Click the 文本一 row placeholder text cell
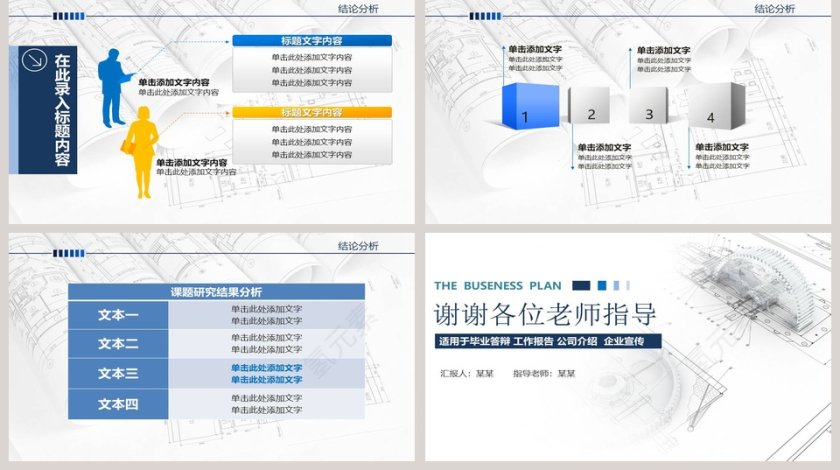The width and height of the screenshot is (840, 470). 267,315
